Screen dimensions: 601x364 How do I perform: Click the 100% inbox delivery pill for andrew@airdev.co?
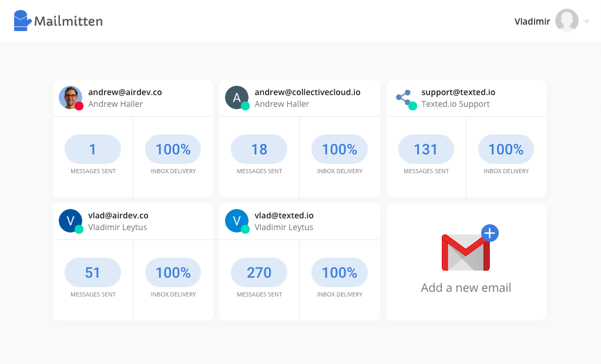click(x=173, y=149)
